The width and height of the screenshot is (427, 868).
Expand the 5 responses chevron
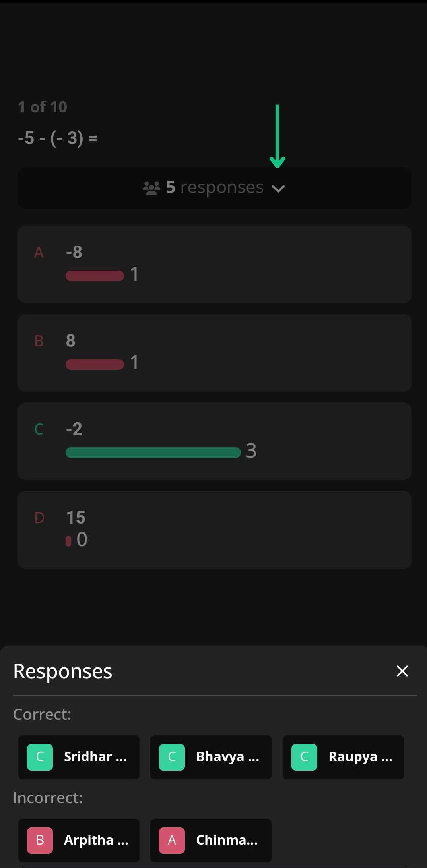[x=278, y=188]
